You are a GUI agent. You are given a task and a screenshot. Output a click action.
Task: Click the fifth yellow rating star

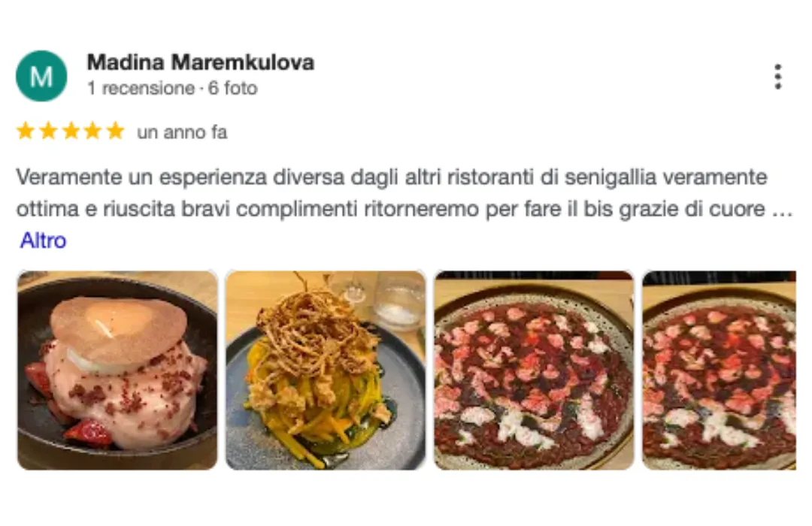click(x=116, y=131)
